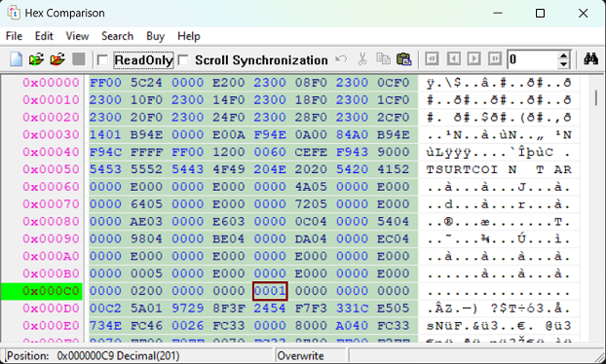Jump to last difference icon

pyautogui.click(x=495, y=59)
